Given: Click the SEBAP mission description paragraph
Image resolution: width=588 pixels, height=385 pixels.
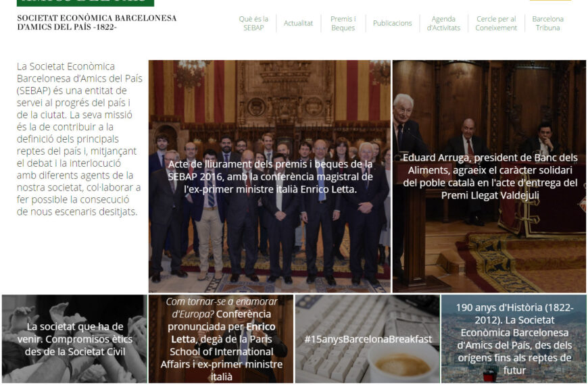Looking at the screenshot, I should [x=79, y=139].
